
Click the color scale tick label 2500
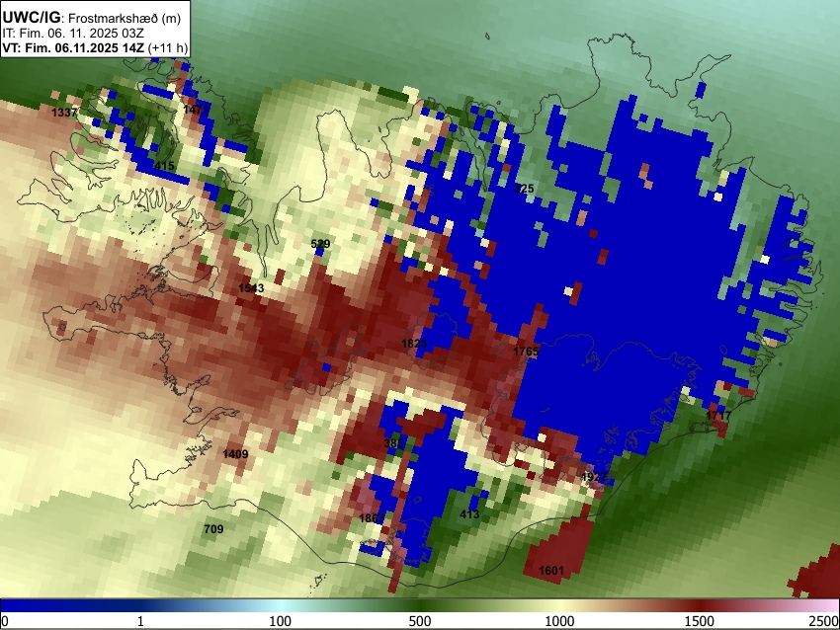(x=824, y=621)
